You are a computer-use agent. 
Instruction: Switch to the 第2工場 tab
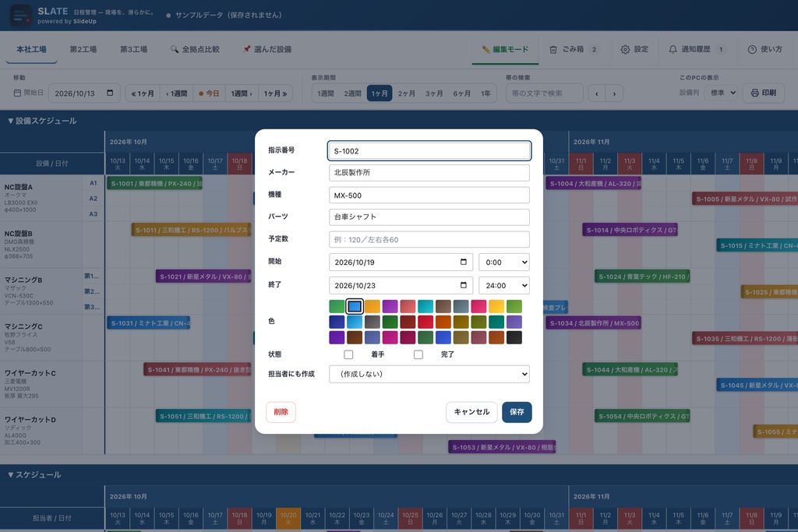83,49
